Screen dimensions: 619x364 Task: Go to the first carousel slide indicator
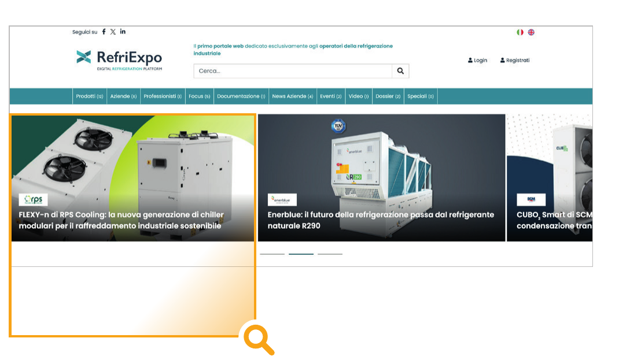point(272,254)
